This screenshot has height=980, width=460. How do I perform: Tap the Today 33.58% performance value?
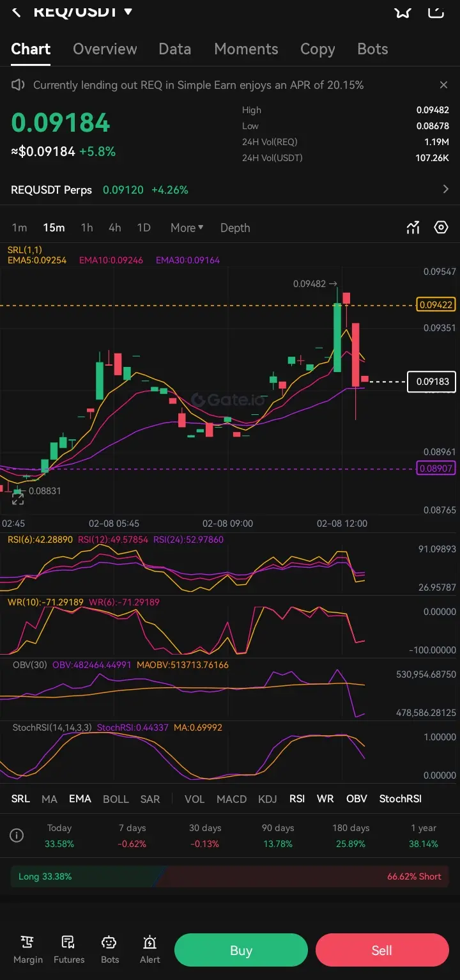tap(59, 844)
